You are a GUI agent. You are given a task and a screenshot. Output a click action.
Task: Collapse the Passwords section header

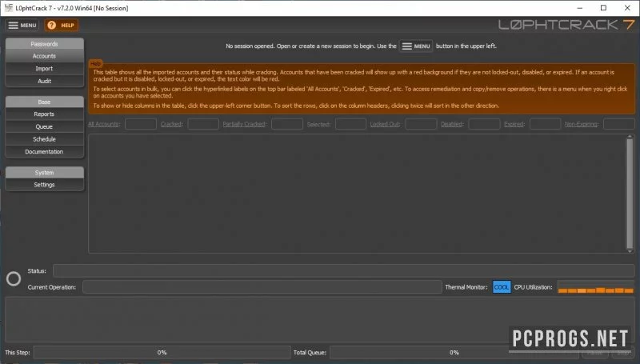point(45,44)
